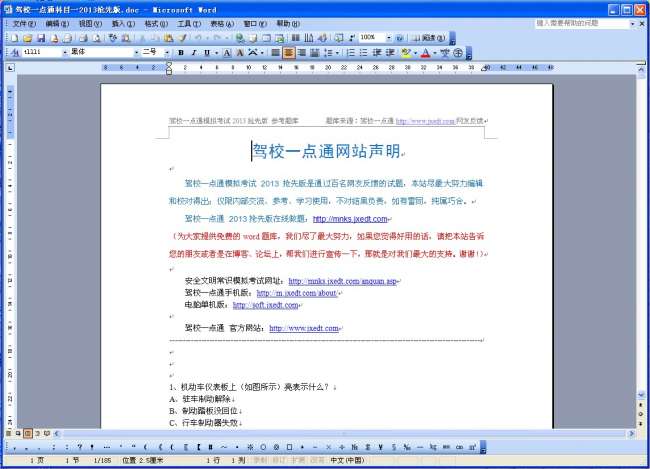
Task: Insert a table from the standard toolbar
Action: [x=266, y=38]
